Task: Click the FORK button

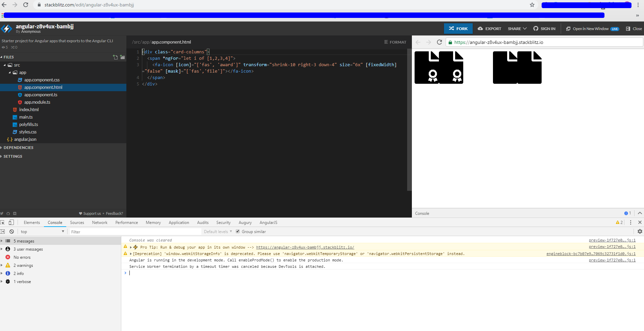Action: (458, 28)
